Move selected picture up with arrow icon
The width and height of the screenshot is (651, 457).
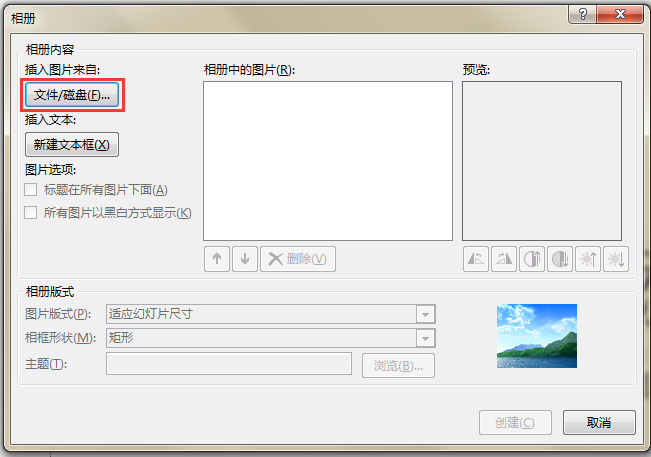(217, 259)
